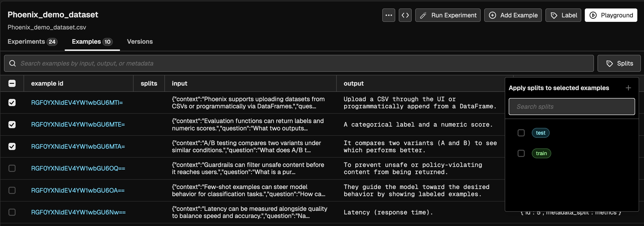Select the green train split tag
The height and width of the screenshot is (226, 644).
click(541, 153)
